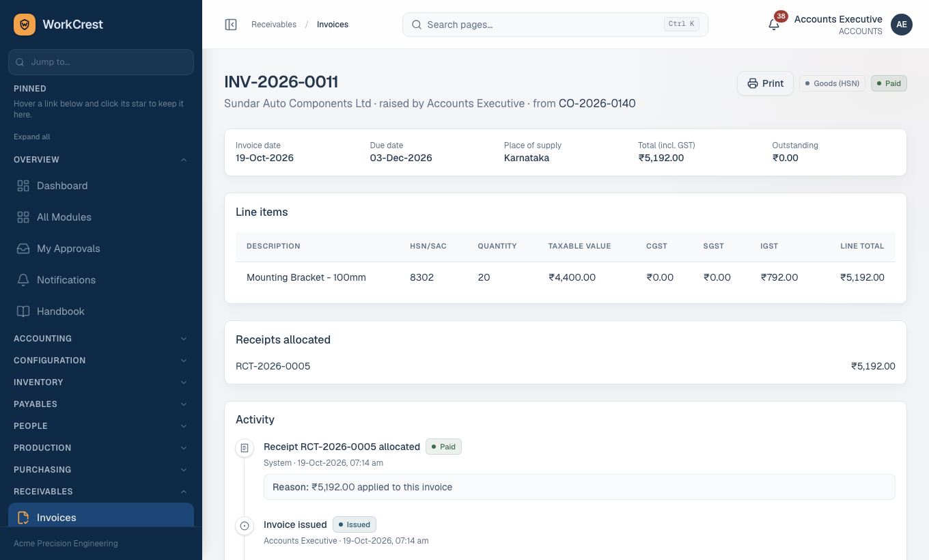This screenshot has width=929, height=560.
Task: Click Receivables breadcrumb
Action: tap(274, 25)
